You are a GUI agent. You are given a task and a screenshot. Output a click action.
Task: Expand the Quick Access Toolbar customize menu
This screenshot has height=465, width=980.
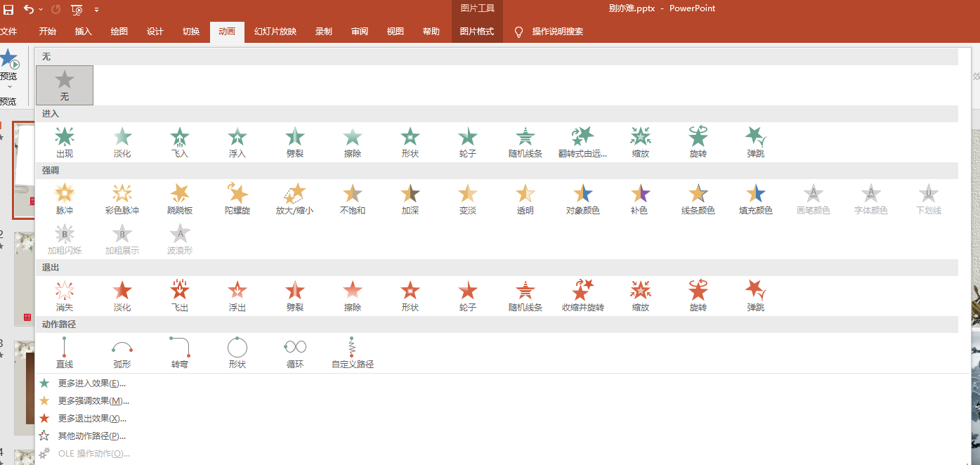pyautogui.click(x=97, y=10)
